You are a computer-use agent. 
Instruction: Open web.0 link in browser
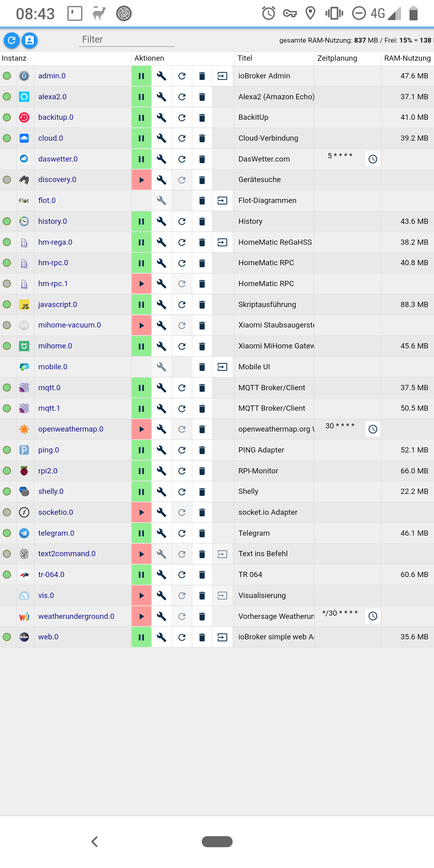tap(222, 637)
